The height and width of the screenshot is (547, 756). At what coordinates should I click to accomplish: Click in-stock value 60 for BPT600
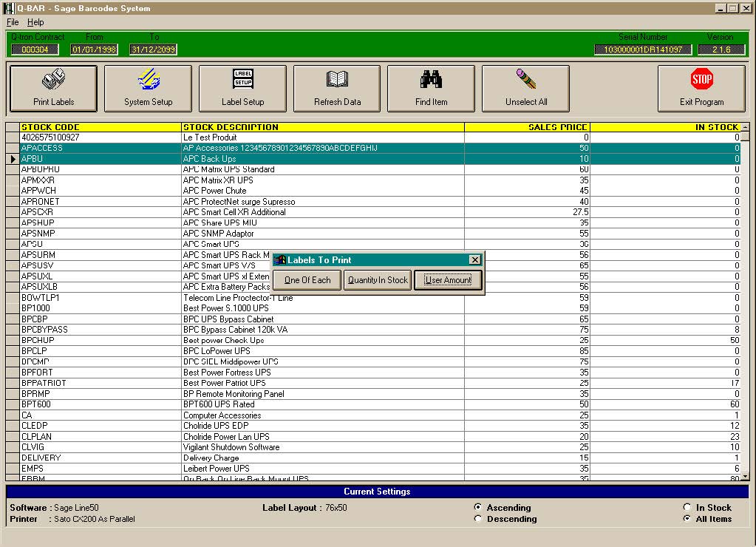click(735, 404)
